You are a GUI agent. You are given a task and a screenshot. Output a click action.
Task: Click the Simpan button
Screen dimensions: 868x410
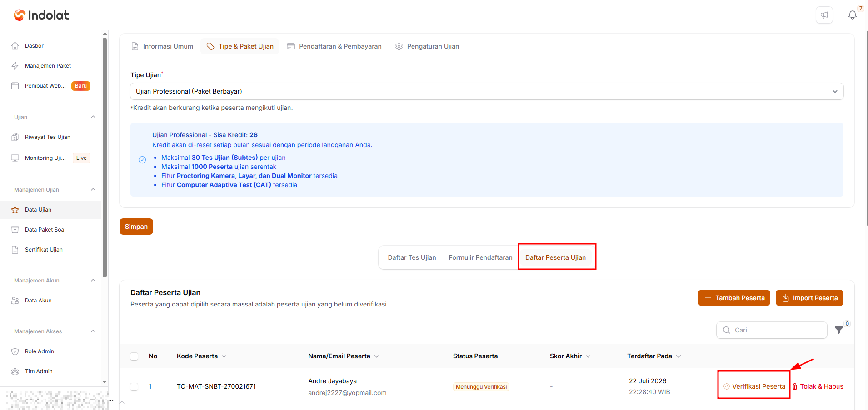pyautogui.click(x=136, y=227)
